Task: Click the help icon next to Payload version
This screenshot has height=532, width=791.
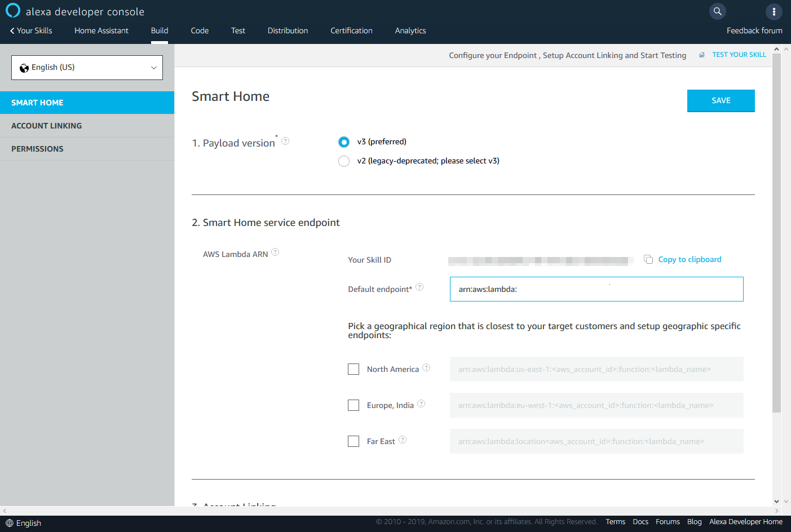Action: tap(285, 141)
